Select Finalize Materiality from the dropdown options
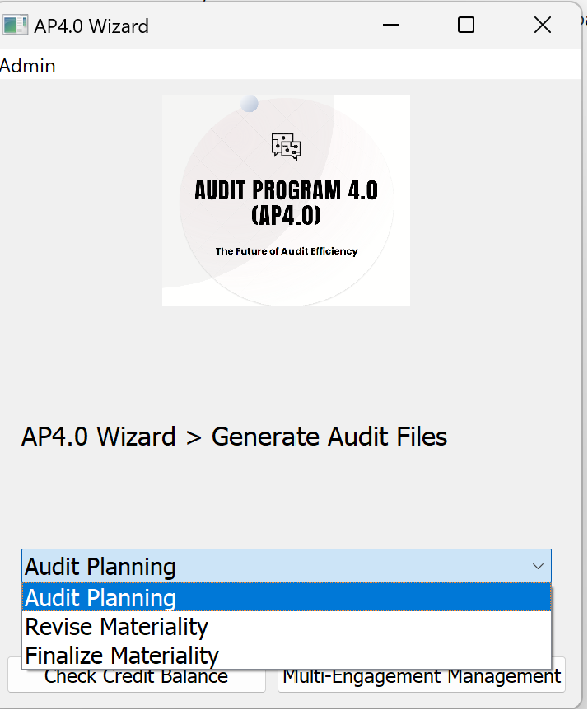588x710 pixels. tap(122, 656)
